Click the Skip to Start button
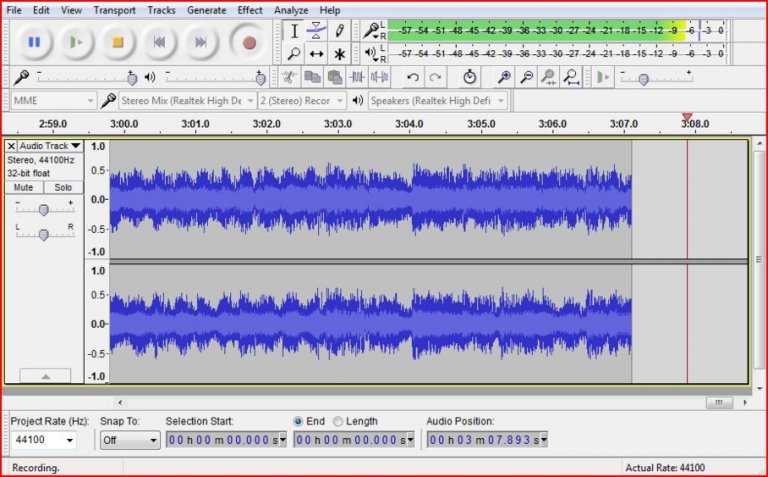The image size is (768, 477). point(158,42)
